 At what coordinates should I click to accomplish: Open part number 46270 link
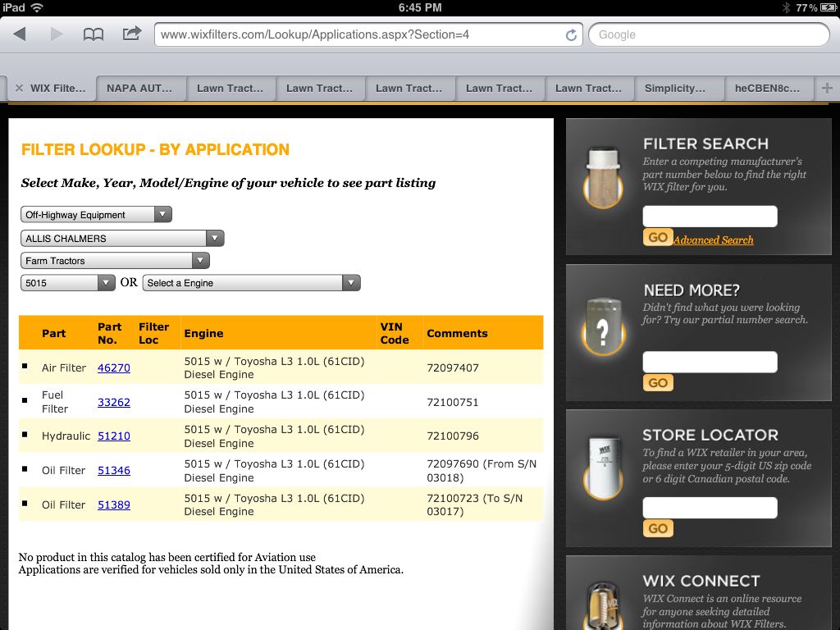[x=113, y=368]
